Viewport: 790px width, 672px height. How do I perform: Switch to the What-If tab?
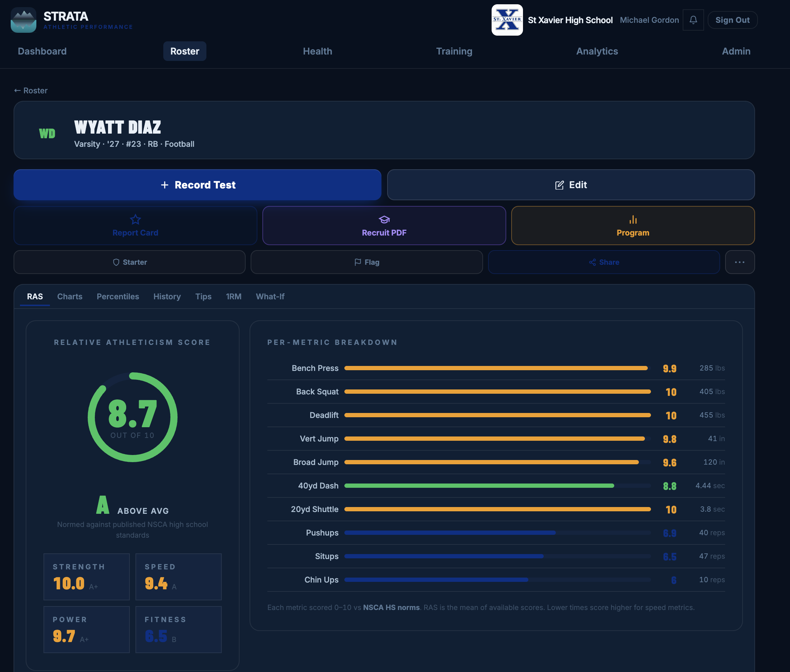(x=270, y=296)
